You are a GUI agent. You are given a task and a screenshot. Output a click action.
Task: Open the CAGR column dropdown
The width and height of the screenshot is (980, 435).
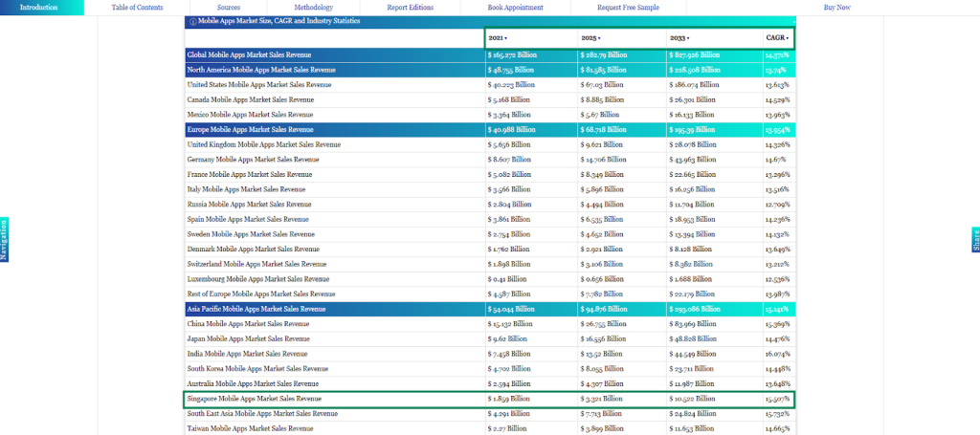coord(777,38)
